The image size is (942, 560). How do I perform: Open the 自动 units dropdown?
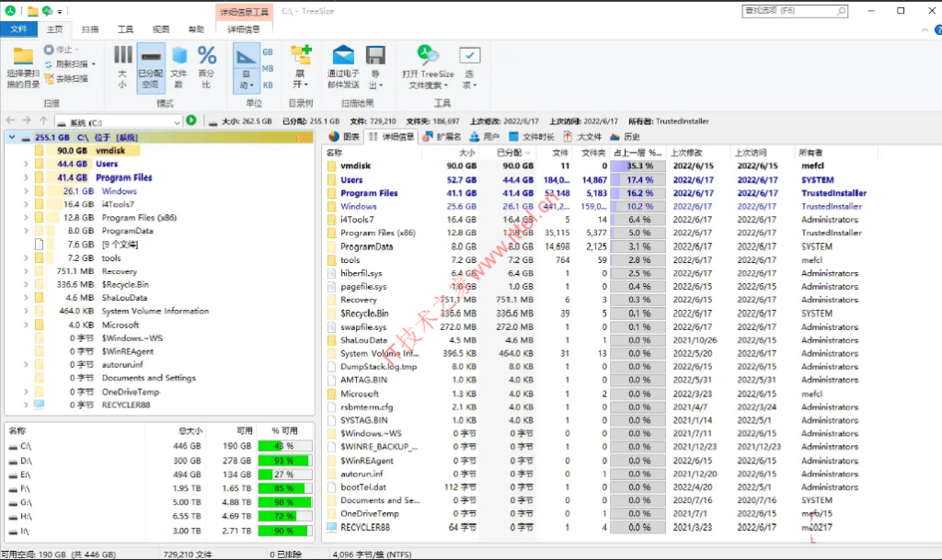[x=245, y=78]
